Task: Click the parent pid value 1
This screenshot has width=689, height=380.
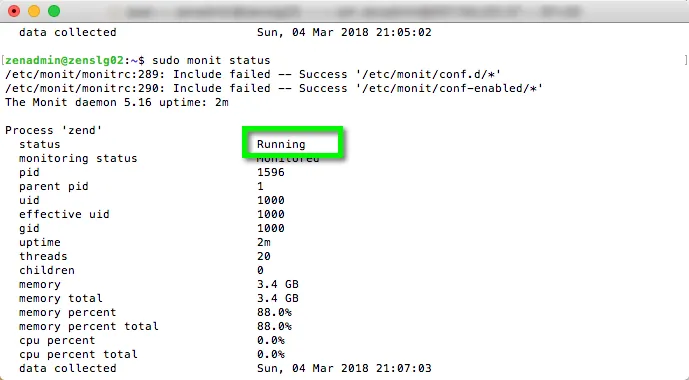Action: click(260, 186)
